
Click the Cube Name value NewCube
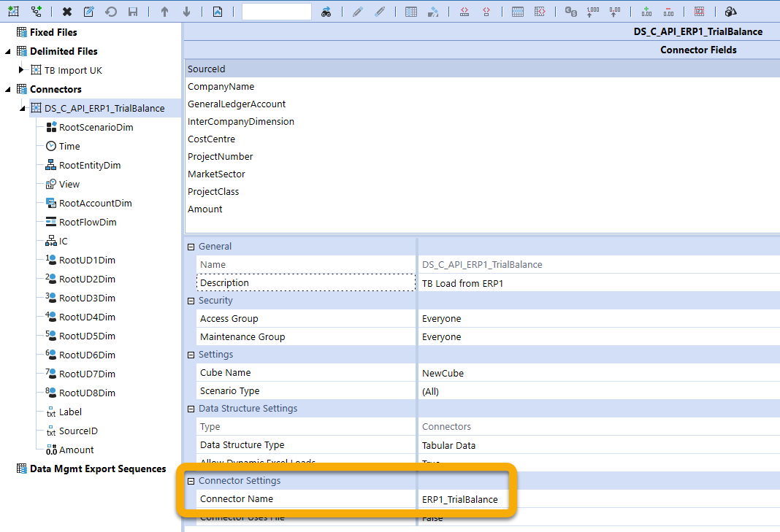pyautogui.click(x=443, y=373)
